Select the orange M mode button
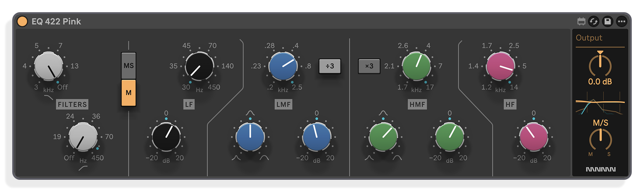Viewport: 644px width, 192px height. tap(129, 93)
